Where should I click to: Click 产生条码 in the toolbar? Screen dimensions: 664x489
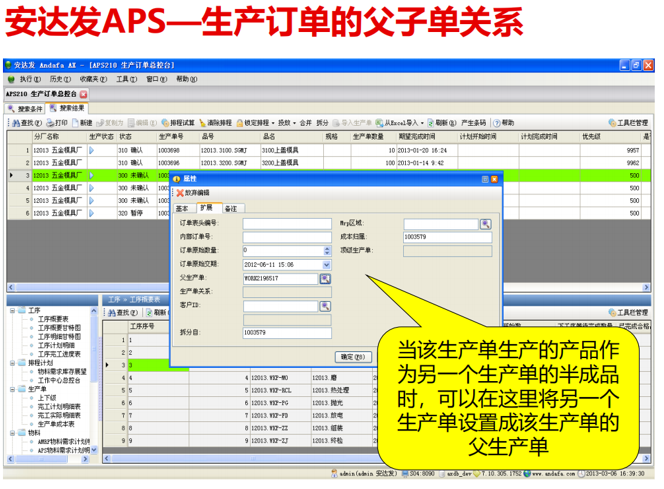tap(473, 123)
